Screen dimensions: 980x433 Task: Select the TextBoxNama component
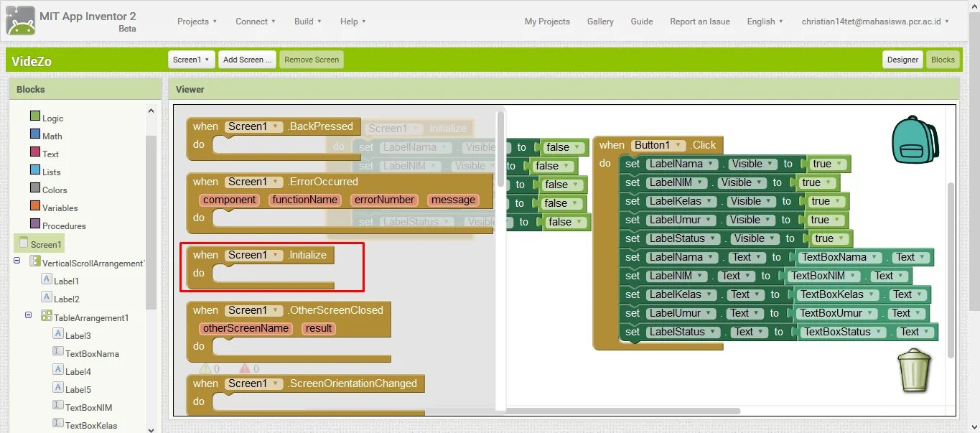(x=86, y=353)
